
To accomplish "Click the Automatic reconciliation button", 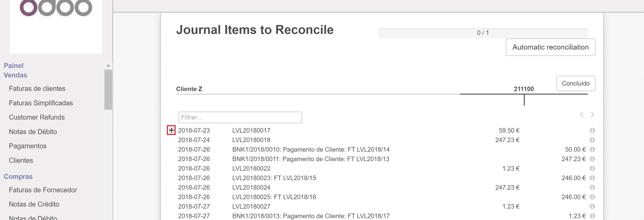I will (550, 47).
